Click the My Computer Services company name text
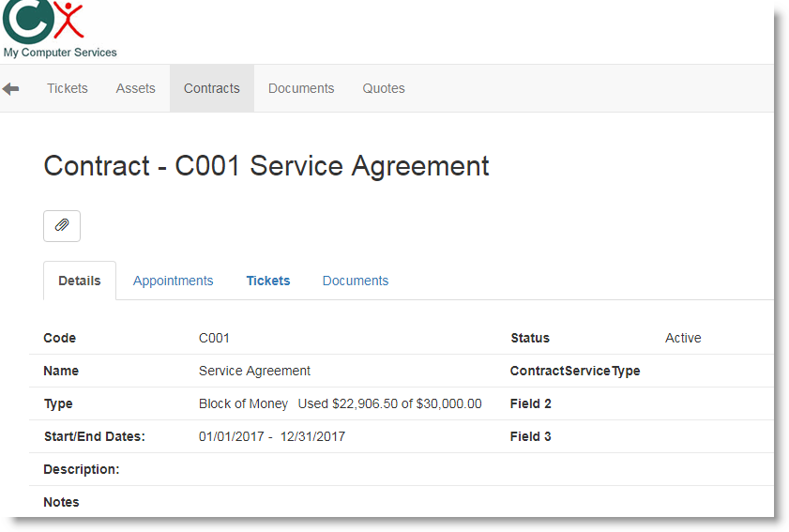Viewport: 789px width, 532px height. (60, 53)
